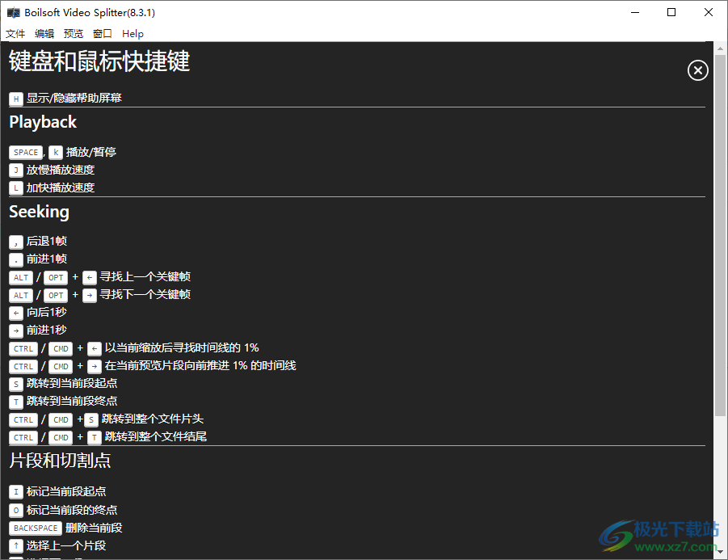Image resolution: width=728 pixels, height=560 pixels.
Task: Click the O badge for marking segment end
Action: coord(15,510)
